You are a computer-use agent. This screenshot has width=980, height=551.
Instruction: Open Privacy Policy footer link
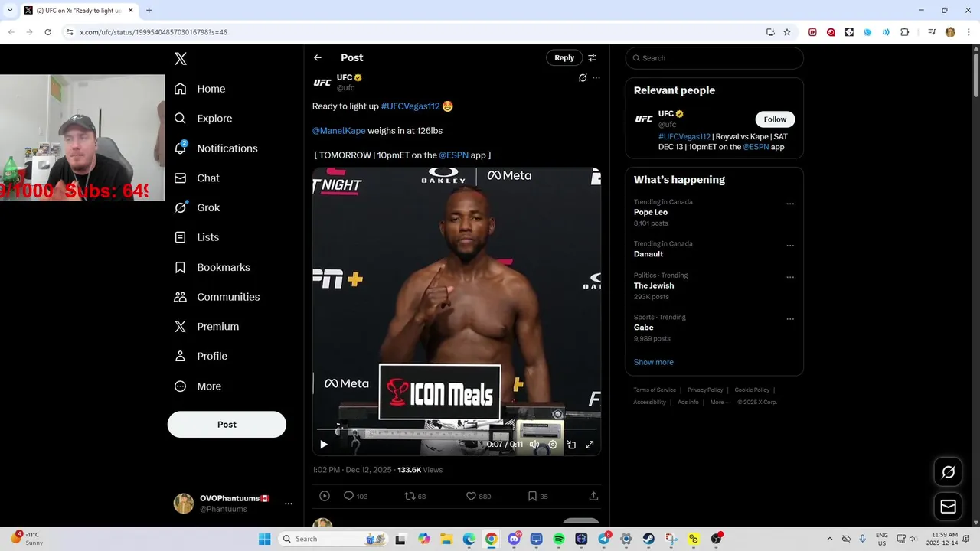[705, 390]
